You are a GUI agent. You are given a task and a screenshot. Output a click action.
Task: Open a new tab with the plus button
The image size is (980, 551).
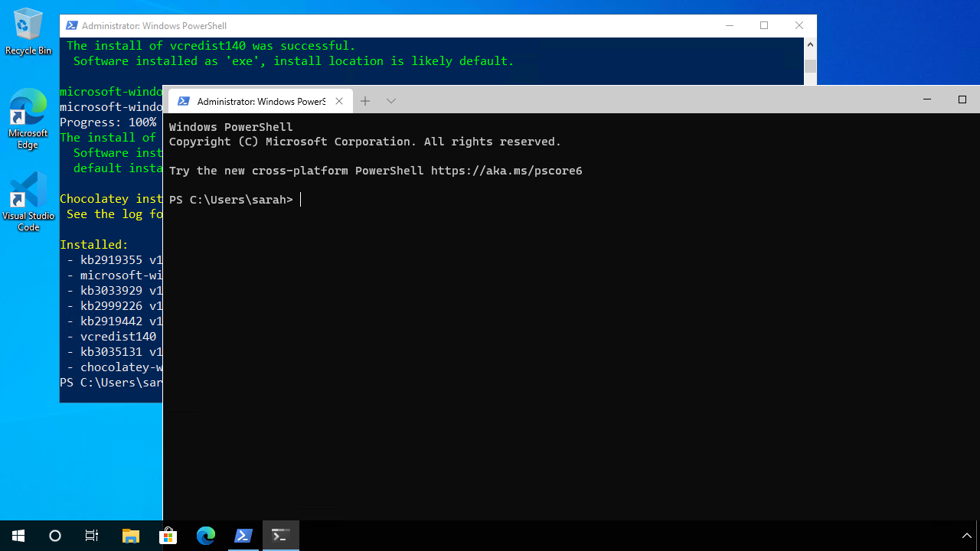coord(365,100)
